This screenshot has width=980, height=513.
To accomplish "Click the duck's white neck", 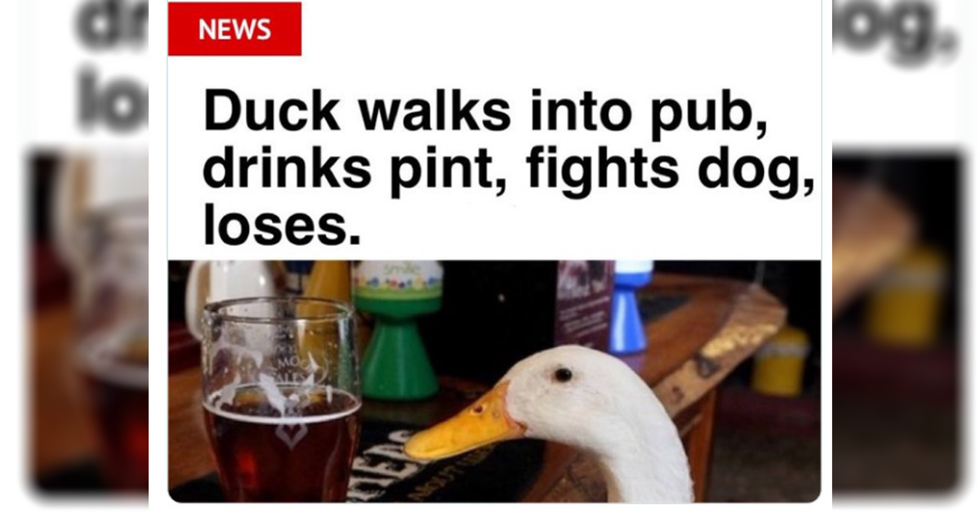I will point(645,457).
